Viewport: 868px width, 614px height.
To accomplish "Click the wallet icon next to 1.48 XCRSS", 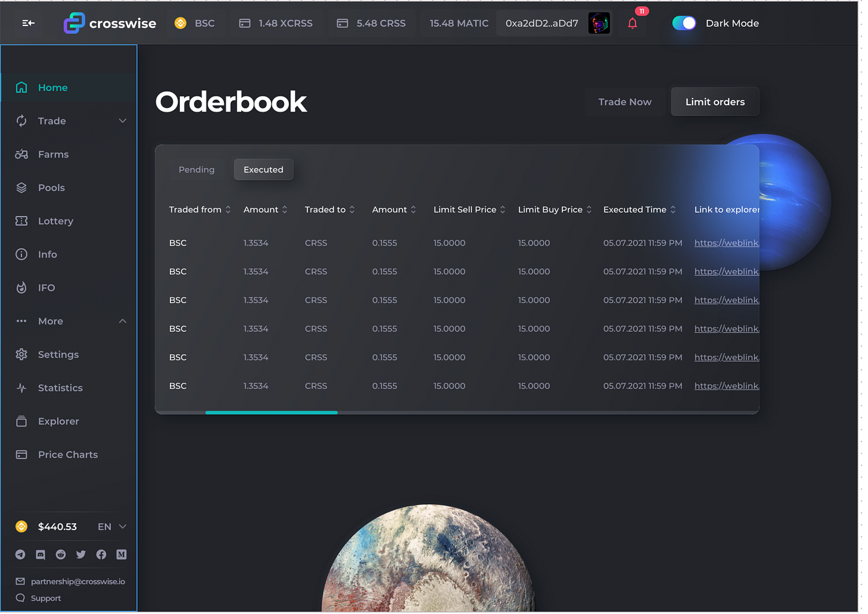I will [245, 23].
